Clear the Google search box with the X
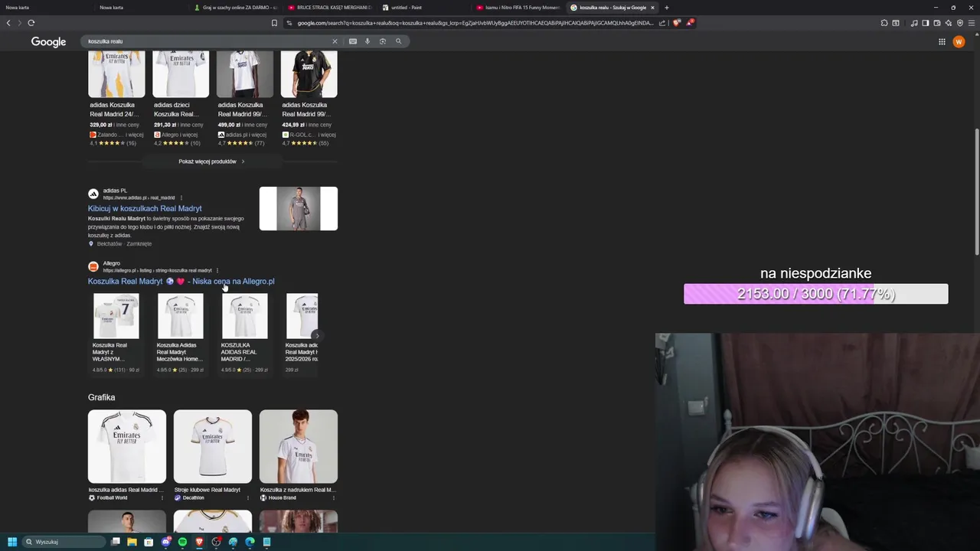This screenshot has height=551, width=980. coord(335,41)
